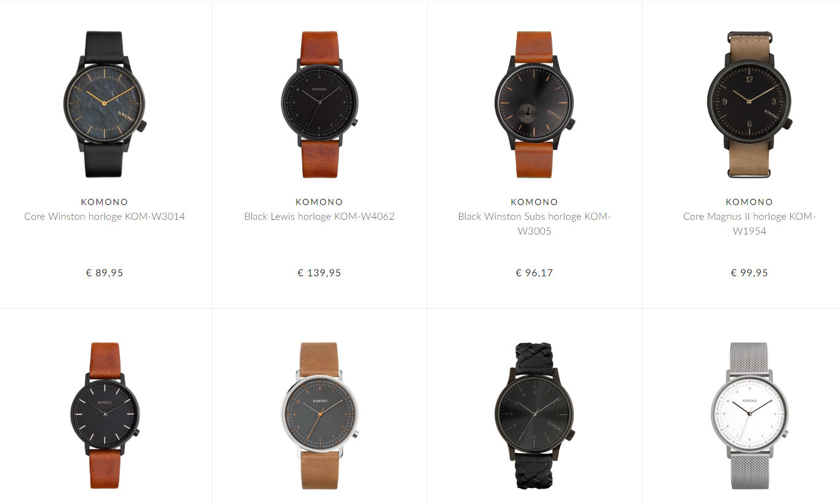The image size is (840, 504).
Task: Click the KOMONO brand above Black Lewis
Action: [320, 202]
